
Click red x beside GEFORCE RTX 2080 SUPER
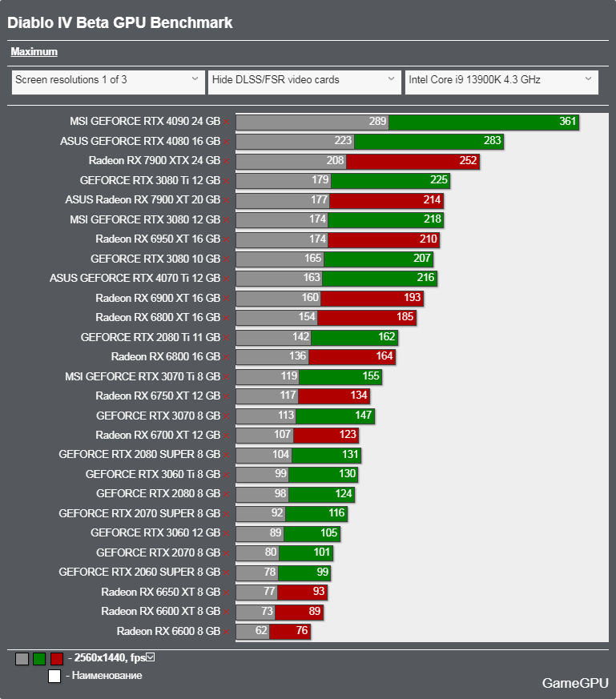tap(227, 455)
